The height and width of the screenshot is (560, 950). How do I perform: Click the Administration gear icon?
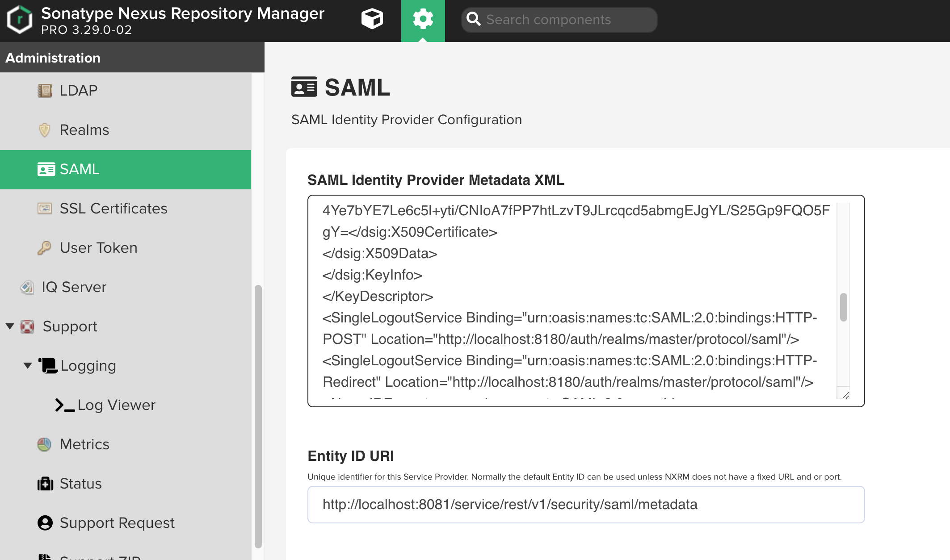pyautogui.click(x=423, y=19)
